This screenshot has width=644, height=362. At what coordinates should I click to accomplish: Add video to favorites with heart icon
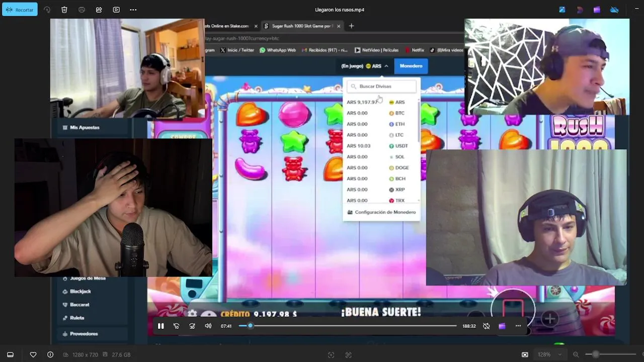click(33, 354)
